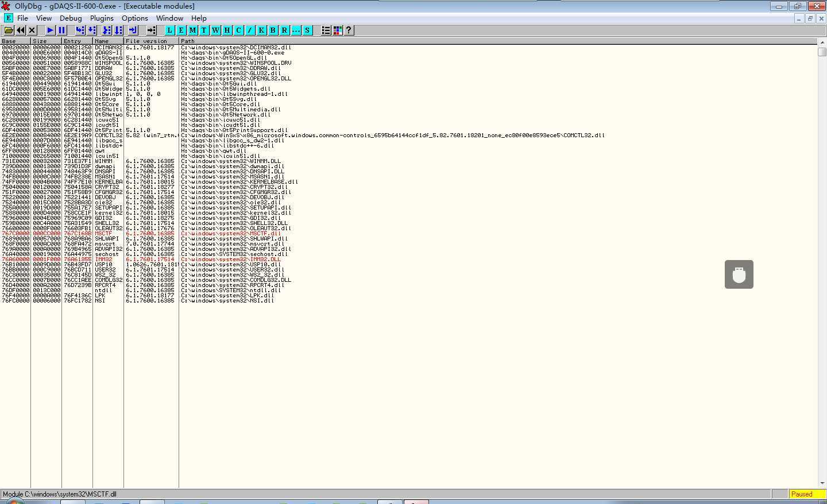827x504 pixels.
Task: Select the ntdll.dll module path
Action: point(230,290)
